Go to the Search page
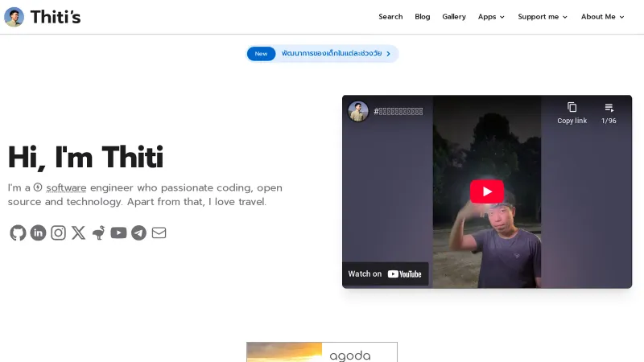The image size is (644, 362). click(x=390, y=17)
